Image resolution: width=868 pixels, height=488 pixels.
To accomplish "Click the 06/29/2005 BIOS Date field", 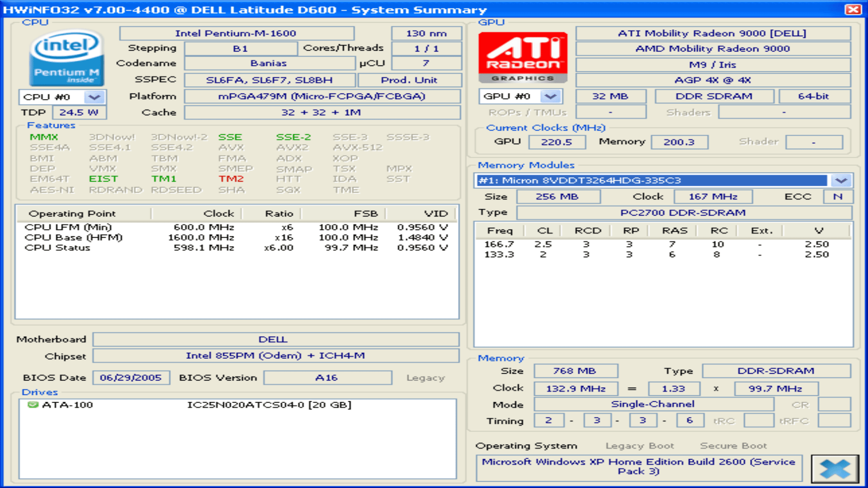I will tap(131, 378).
